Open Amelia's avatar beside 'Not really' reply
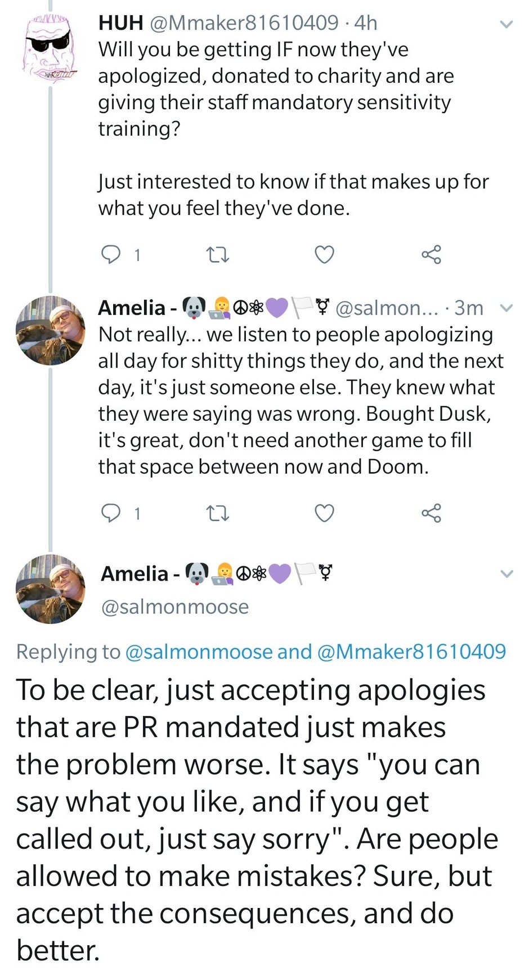The width and height of the screenshot is (529, 980). [x=50, y=330]
